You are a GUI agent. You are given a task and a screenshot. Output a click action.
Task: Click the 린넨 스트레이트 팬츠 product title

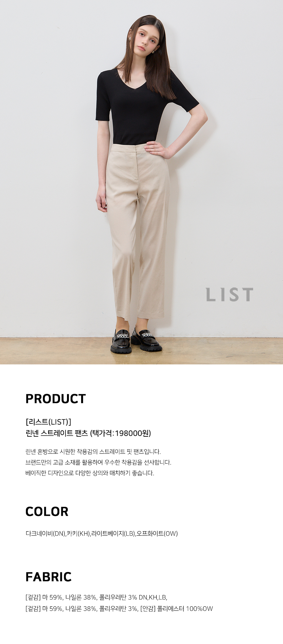pyautogui.click(x=57, y=433)
